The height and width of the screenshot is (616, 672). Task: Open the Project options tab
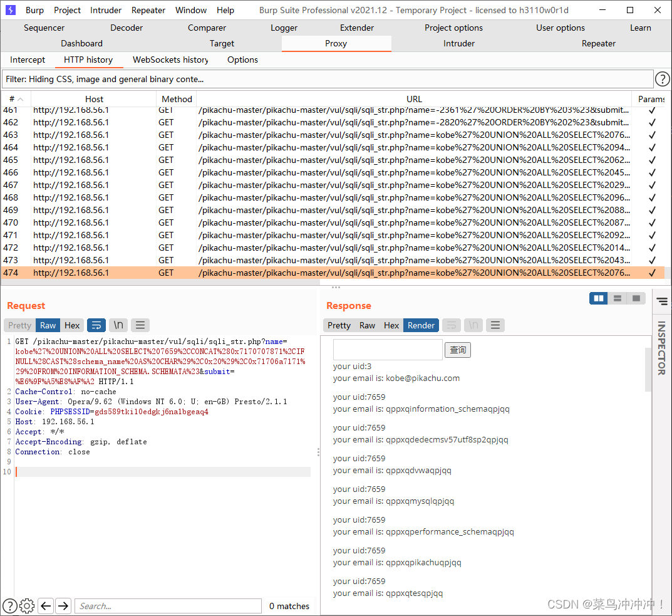coord(453,28)
